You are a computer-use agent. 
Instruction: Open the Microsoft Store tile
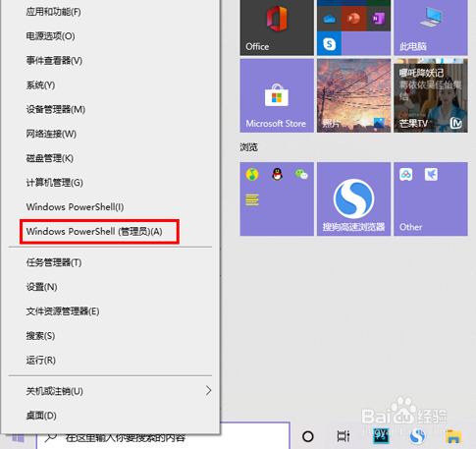277,95
